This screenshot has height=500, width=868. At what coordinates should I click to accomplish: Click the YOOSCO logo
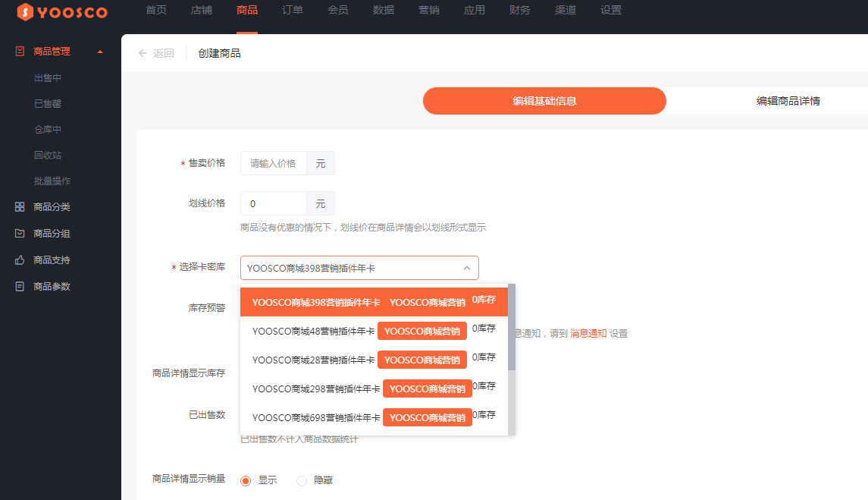point(63,11)
